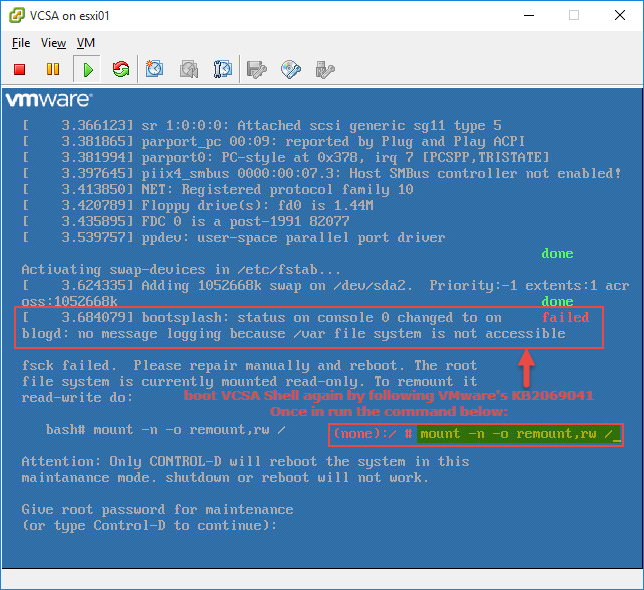
Task: Click the "VCSA on esxi01" title text
Action: pyautogui.click(x=70, y=16)
